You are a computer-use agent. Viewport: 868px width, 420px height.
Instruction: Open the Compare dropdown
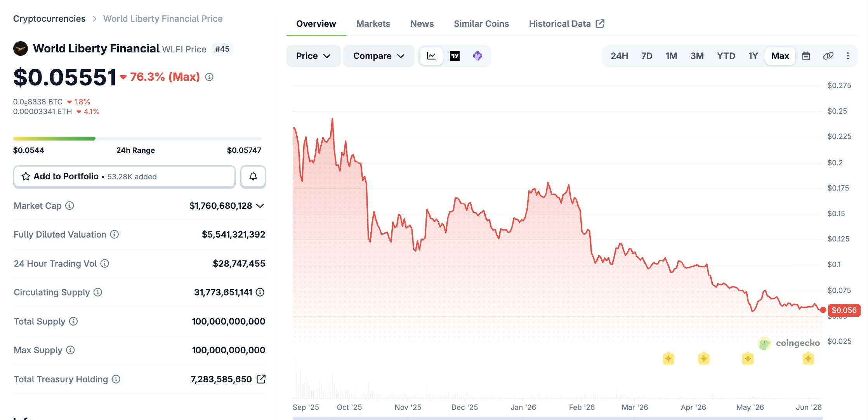click(x=378, y=56)
